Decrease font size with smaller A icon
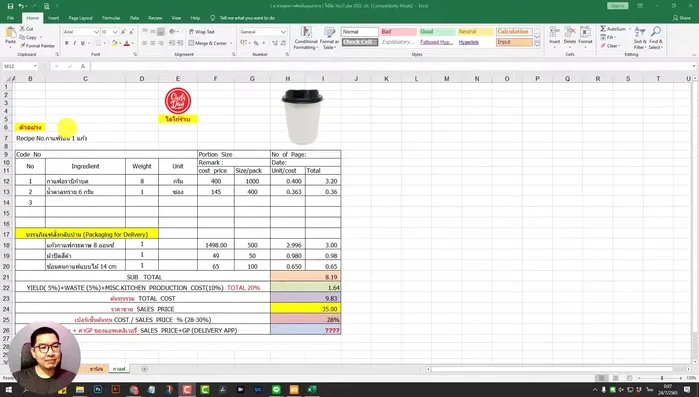This screenshot has height=397, width=699. 132,32
